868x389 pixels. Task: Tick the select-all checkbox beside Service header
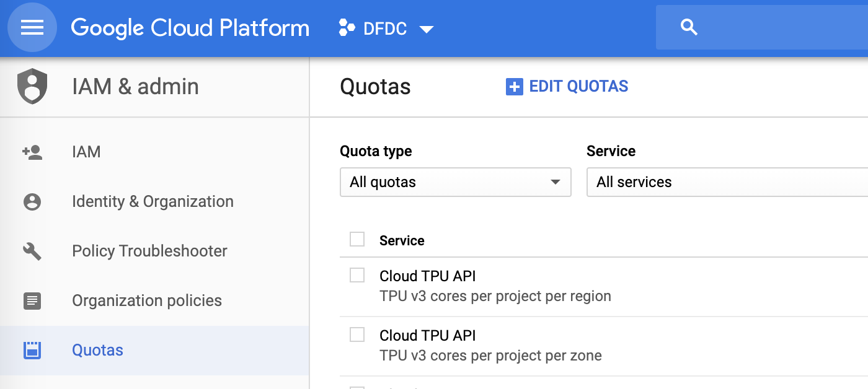(357, 239)
